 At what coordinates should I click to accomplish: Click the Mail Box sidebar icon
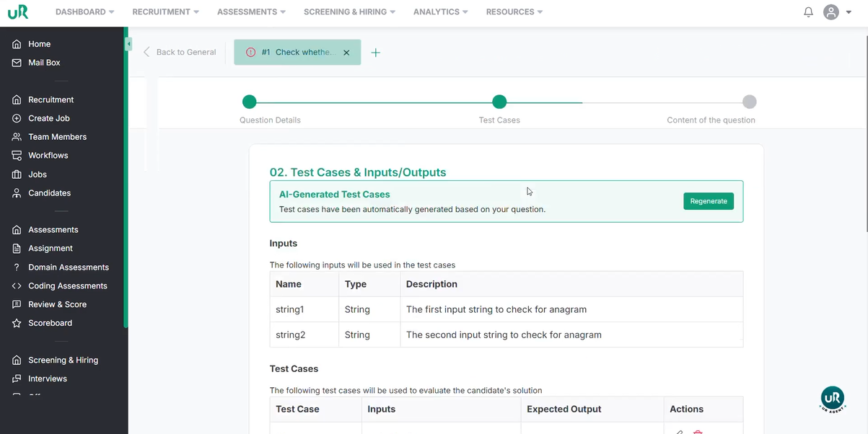point(17,63)
